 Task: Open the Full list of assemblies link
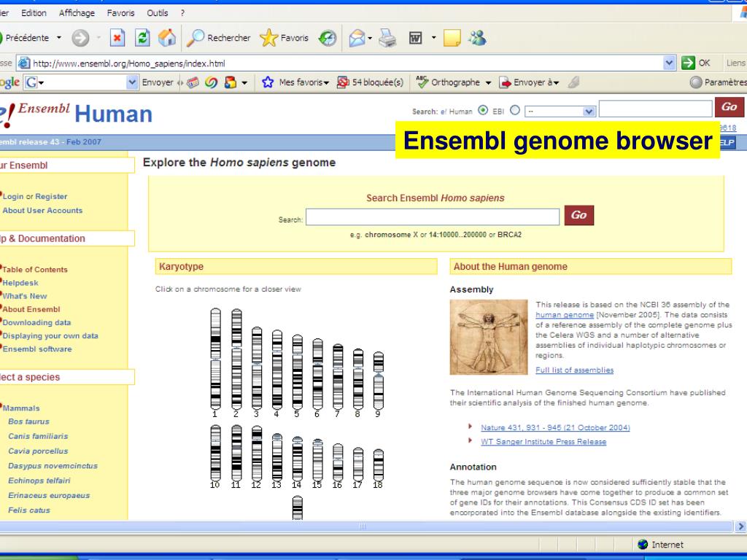point(575,370)
